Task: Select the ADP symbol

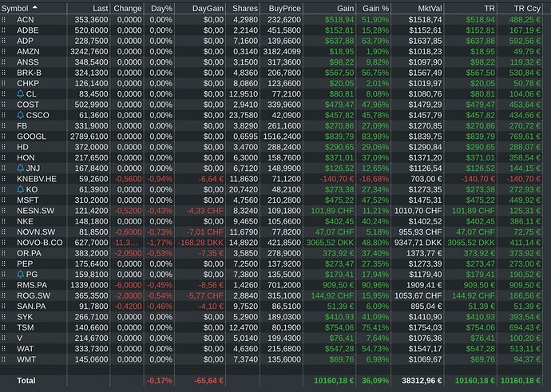Action: coord(25,41)
